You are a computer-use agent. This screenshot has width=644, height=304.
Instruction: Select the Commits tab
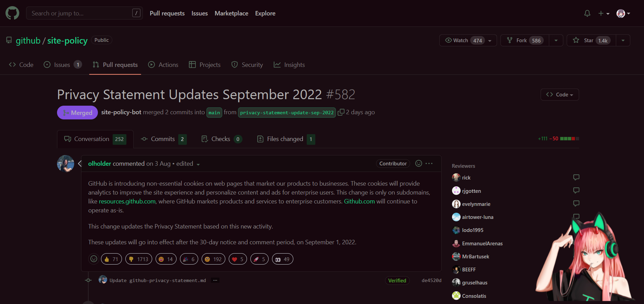pyautogui.click(x=163, y=139)
